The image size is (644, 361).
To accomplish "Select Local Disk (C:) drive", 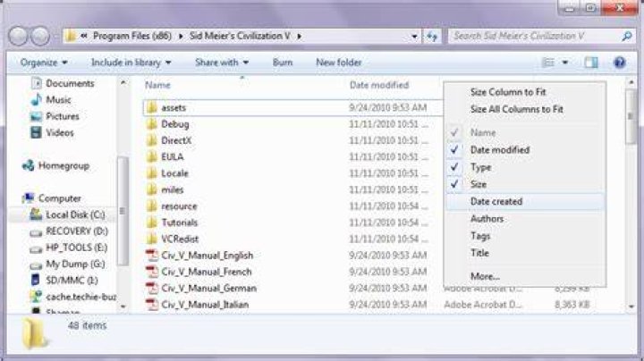I will click(67, 214).
